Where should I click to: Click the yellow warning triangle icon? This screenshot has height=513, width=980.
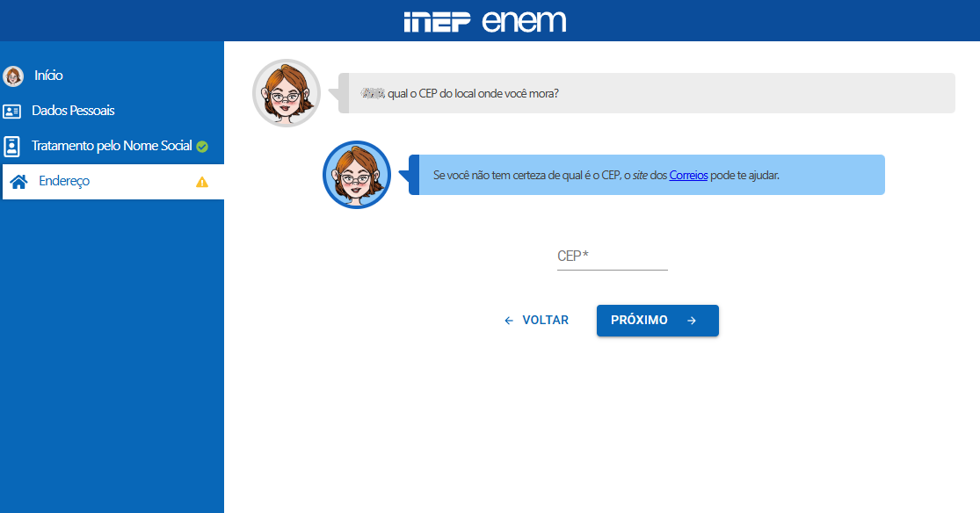(202, 182)
